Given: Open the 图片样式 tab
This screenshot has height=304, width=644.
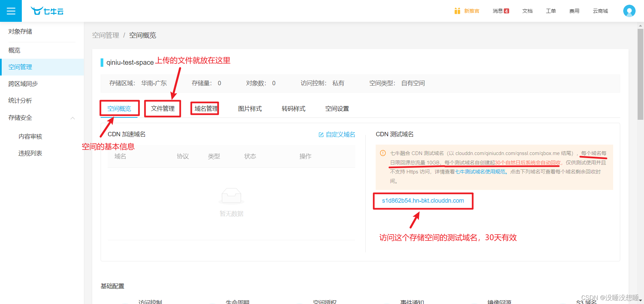Looking at the screenshot, I should pos(250,109).
